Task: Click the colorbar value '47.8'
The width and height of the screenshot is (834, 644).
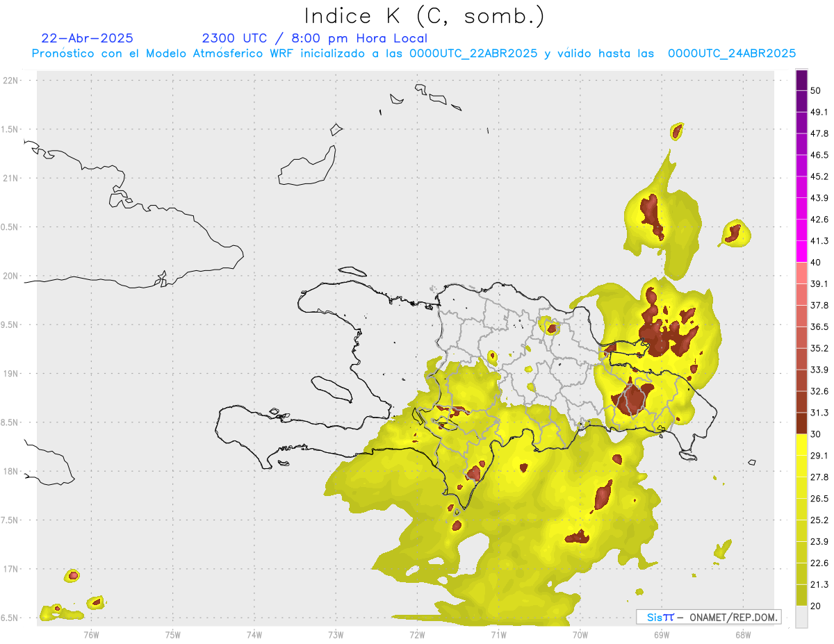Action: coord(819,133)
